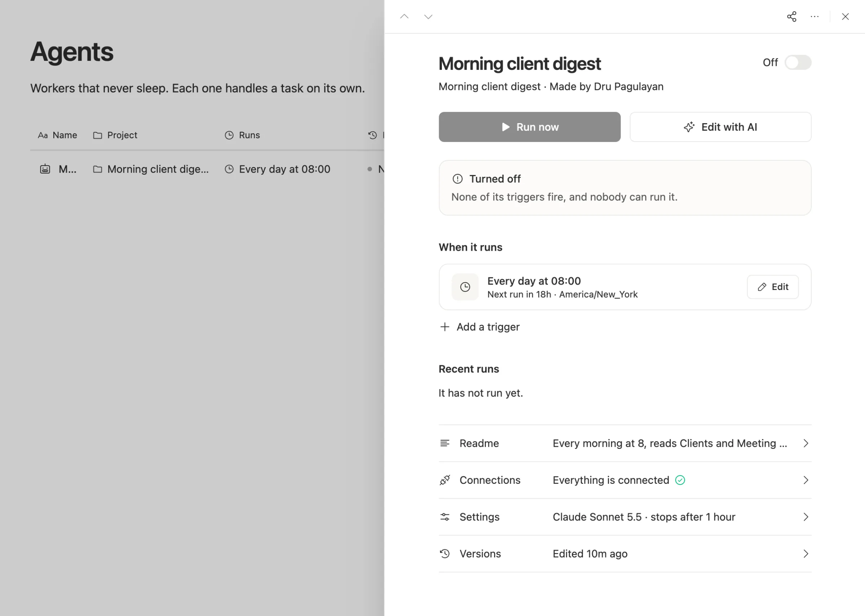Edit the Every day at 08:00 trigger

[x=772, y=287]
